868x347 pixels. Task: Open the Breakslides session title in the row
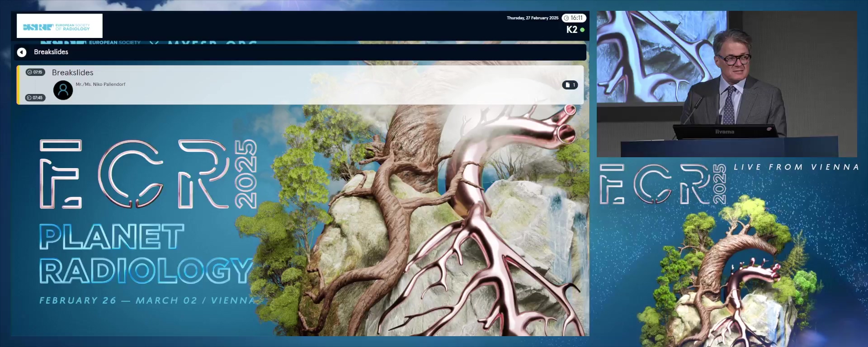73,72
